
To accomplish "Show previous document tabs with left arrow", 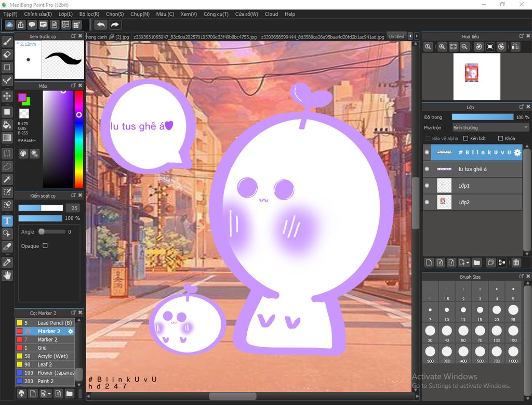I will [410, 36].
